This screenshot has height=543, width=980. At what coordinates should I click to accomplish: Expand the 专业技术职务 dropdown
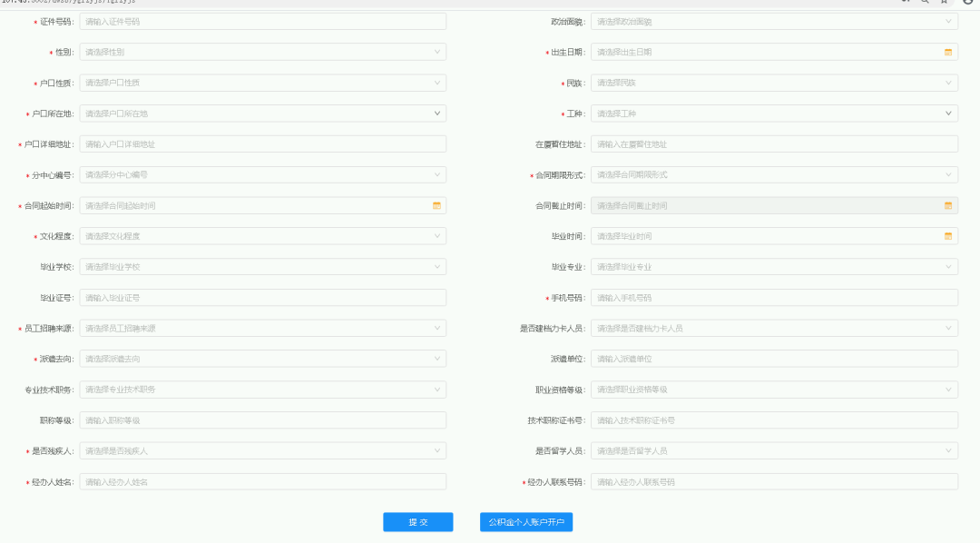(x=262, y=390)
